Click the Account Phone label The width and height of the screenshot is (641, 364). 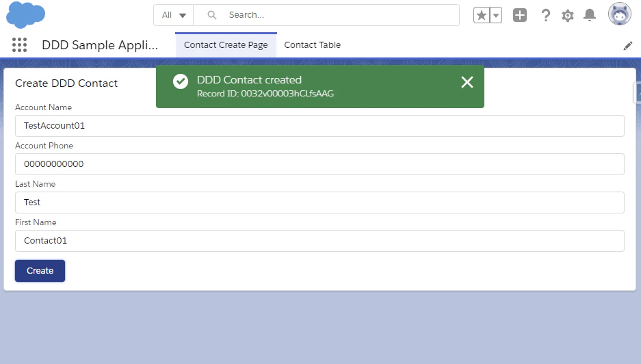tap(44, 146)
